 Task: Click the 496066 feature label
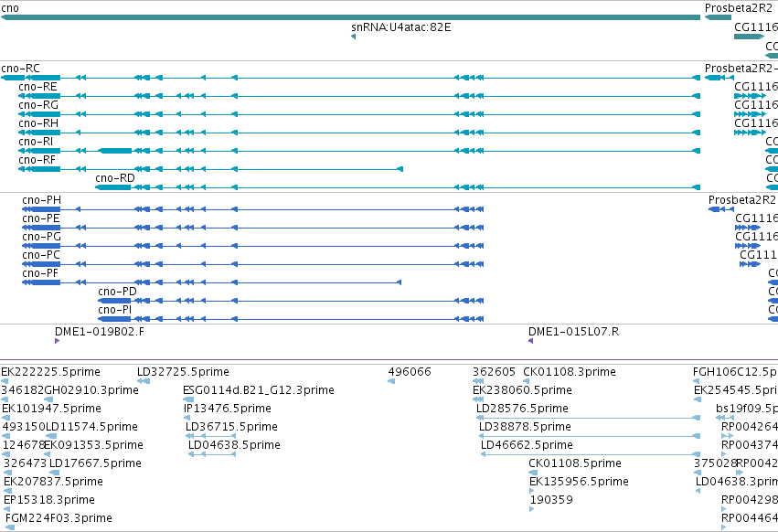coord(410,372)
